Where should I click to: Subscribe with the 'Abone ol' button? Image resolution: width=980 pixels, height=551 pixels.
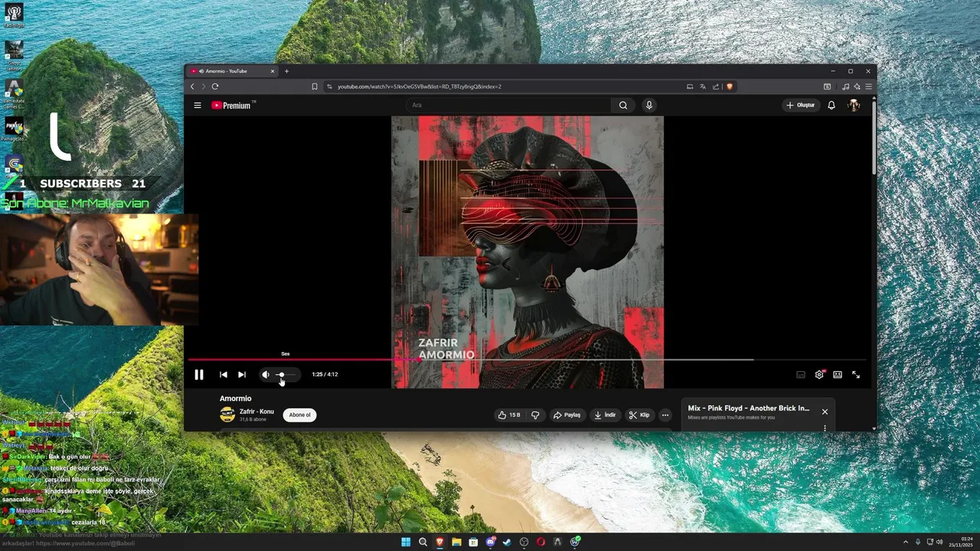pyautogui.click(x=299, y=415)
